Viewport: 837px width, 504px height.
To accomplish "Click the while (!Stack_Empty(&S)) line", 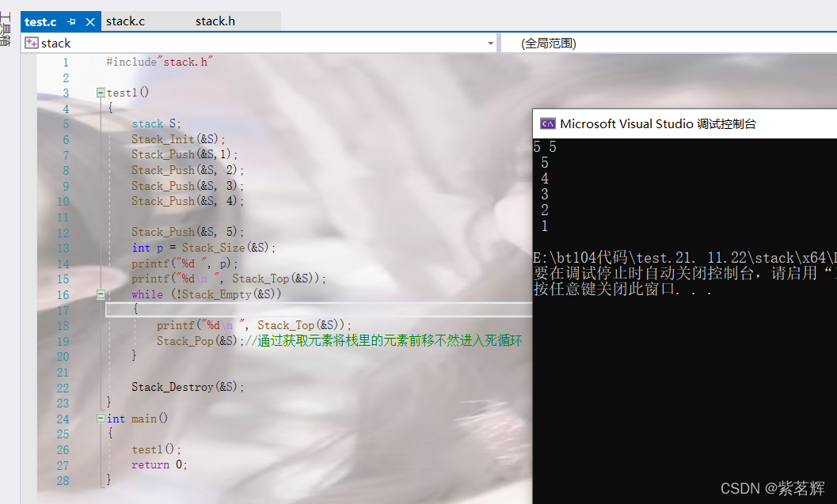I will coord(207,294).
